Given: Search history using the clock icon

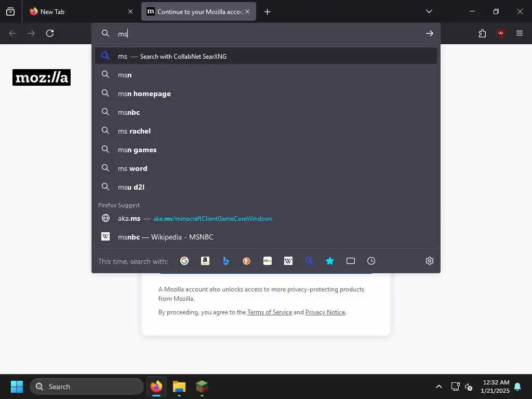Looking at the screenshot, I should [371, 261].
